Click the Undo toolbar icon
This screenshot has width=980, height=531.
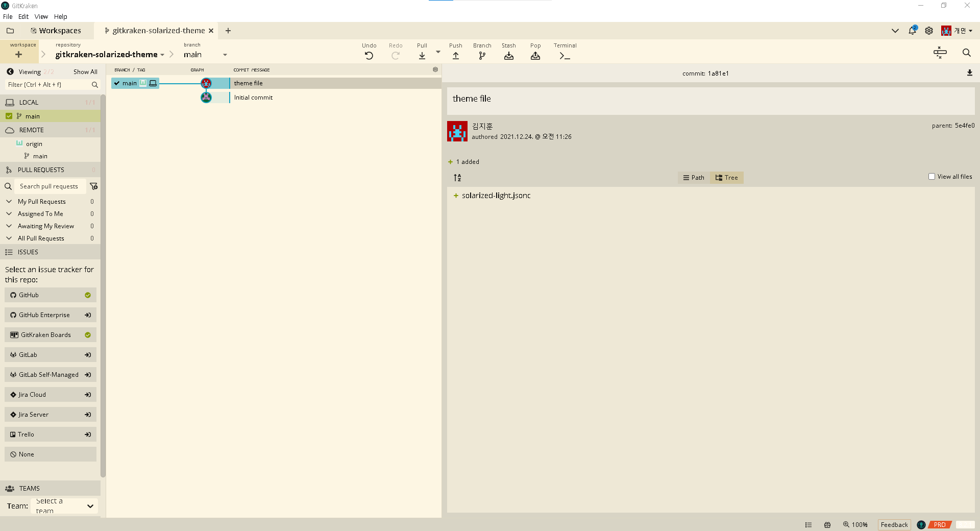[369, 56]
